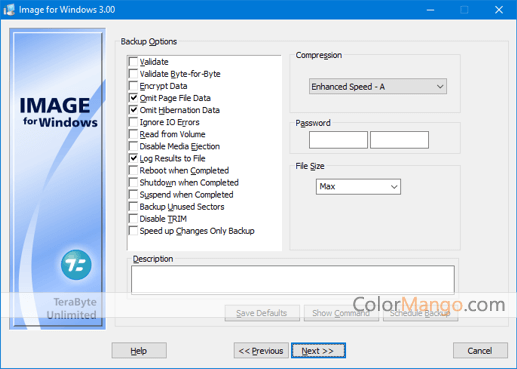Tick Speed up Changes Only Backup
Viewport: 517px width, 369px height.
133,231
